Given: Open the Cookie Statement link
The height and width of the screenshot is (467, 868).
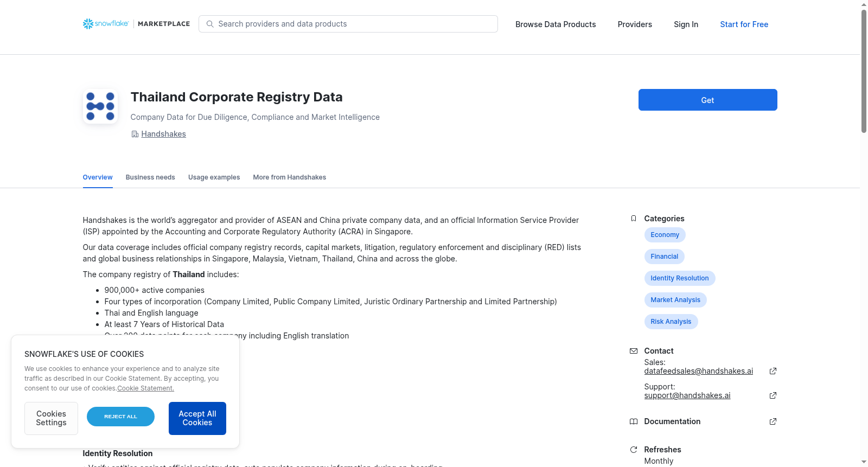Looking at the screenshot, I should coord(145,388).
